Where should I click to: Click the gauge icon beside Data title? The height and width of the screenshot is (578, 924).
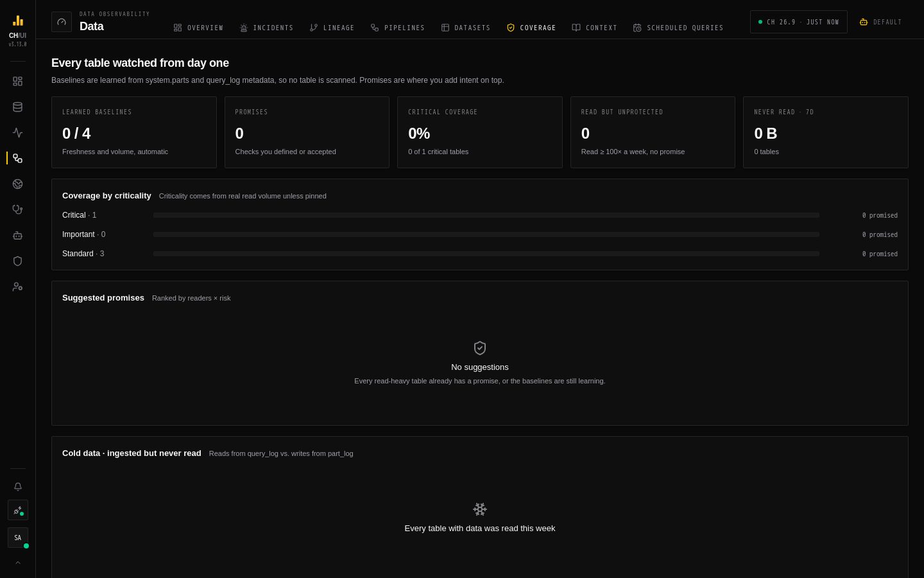click(62, 22)
